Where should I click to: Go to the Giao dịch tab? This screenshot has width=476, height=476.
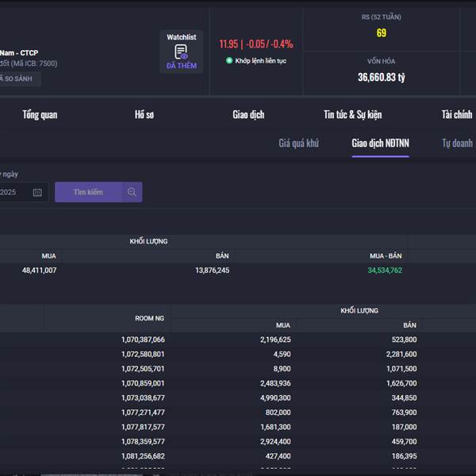[x=248, y=114]
